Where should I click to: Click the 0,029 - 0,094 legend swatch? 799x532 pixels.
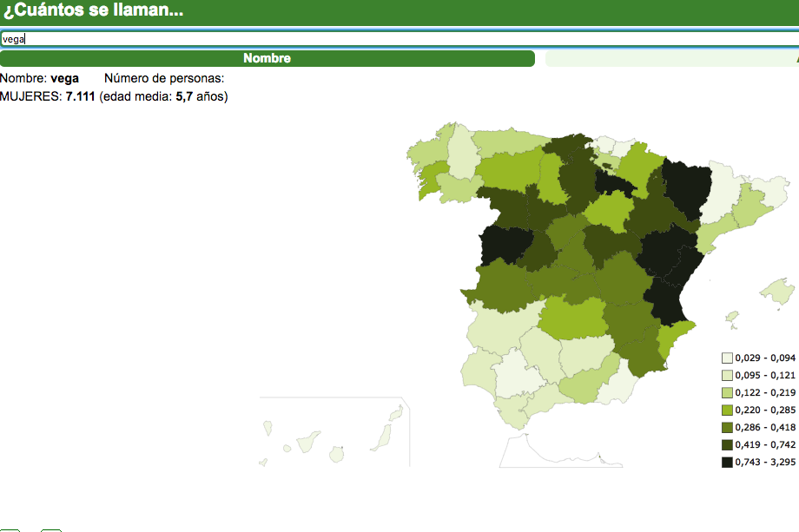(x=727, y=358)
